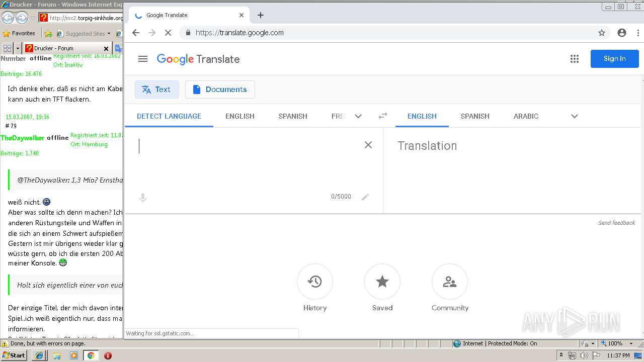Image resolution: width=644 pixels, height=362 pixels.
Task: Select the Text translation mode
Action: pyautogui.click(x=156, y=89)
